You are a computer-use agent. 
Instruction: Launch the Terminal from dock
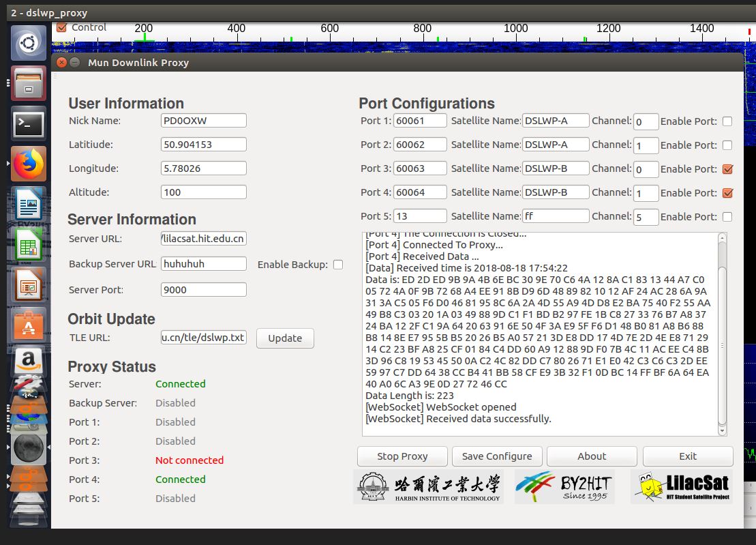click(29, 124)
